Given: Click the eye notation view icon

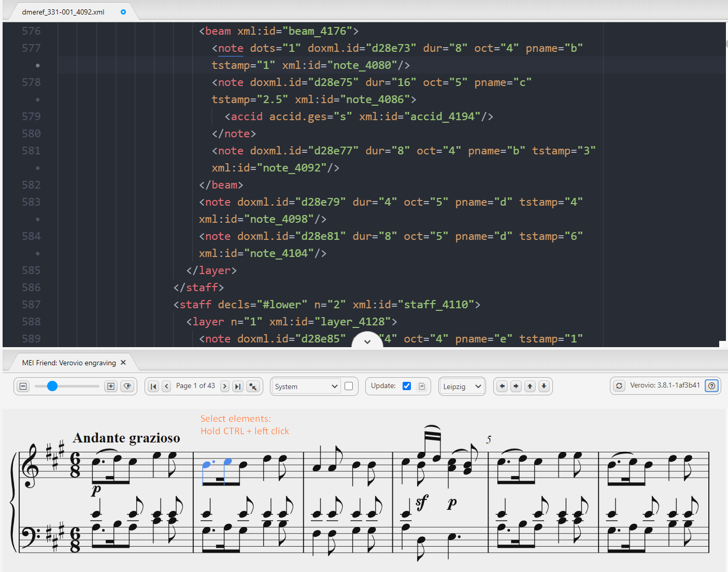Looking at the screenshot, I should pos(127,386).
